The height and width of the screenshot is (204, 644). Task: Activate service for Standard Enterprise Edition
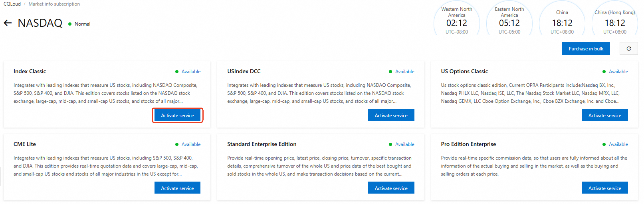[x=391, y=188]
